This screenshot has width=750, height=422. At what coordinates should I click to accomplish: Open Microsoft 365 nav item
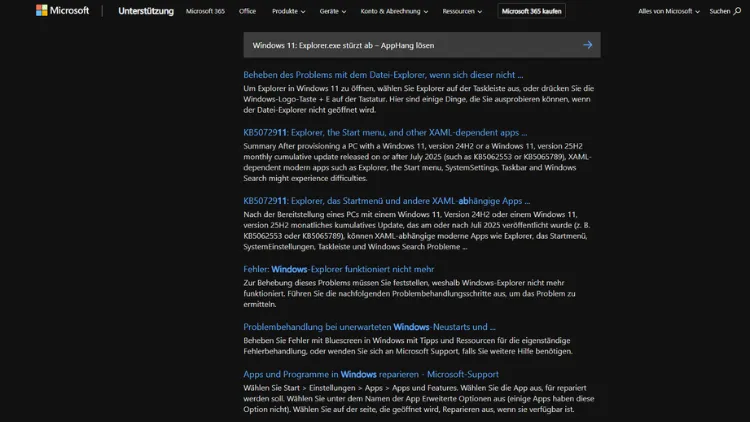coord(205,11)
